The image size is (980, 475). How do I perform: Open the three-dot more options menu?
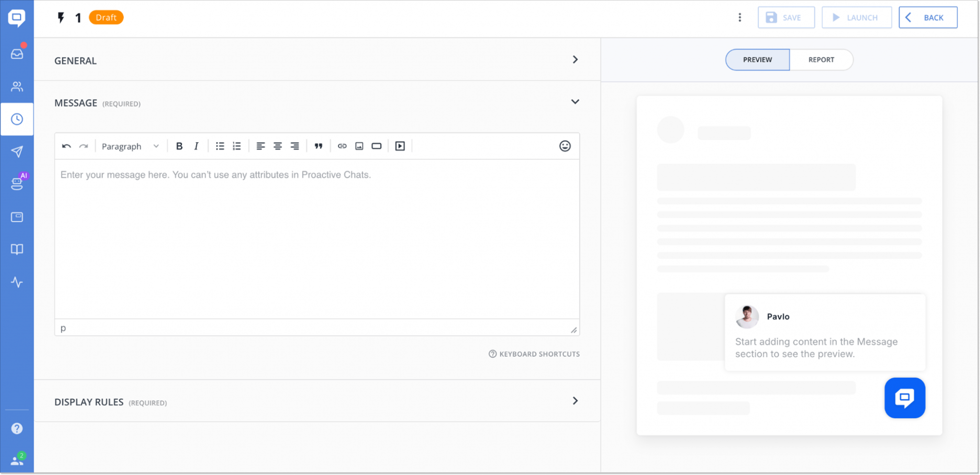[x=740, y=18]
